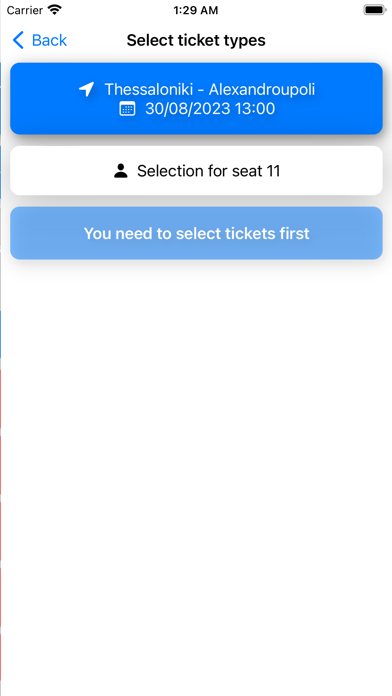Tap 'You need to select tickets first' button
This screenshot has height=696, width=392.
click(196, 233)
